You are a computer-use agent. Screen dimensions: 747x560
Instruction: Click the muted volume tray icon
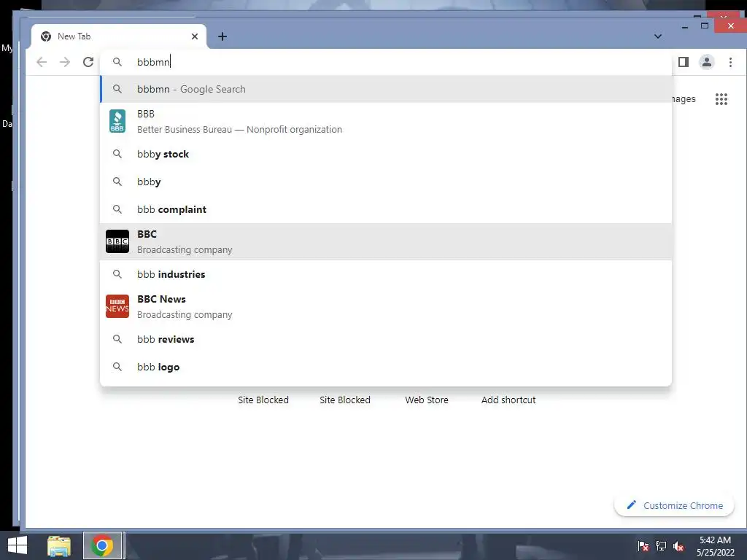678,546
